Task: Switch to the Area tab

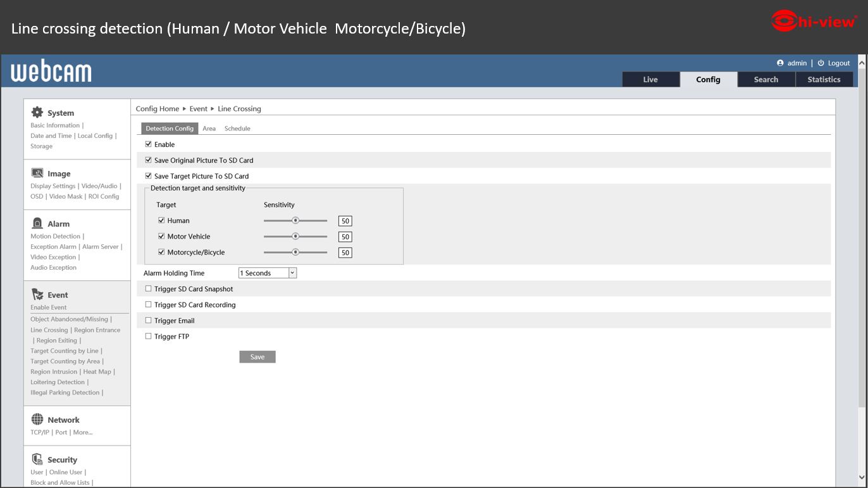Action: coord(209,128)
